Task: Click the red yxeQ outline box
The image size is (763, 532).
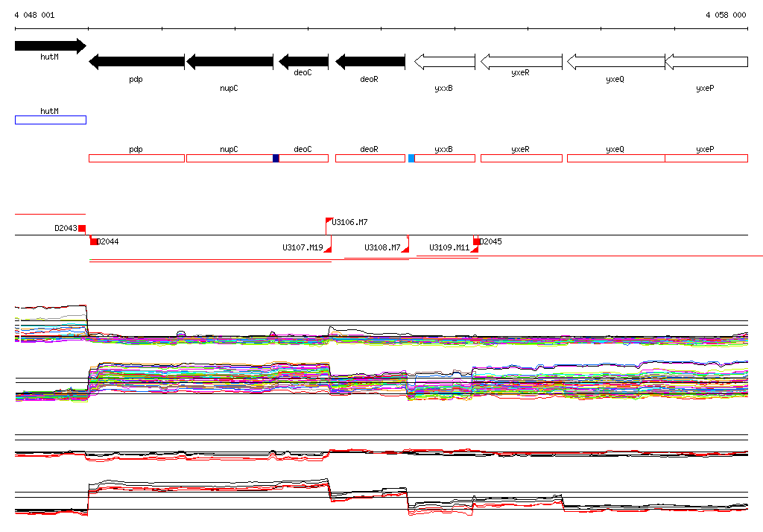Action: click(616, 158)
